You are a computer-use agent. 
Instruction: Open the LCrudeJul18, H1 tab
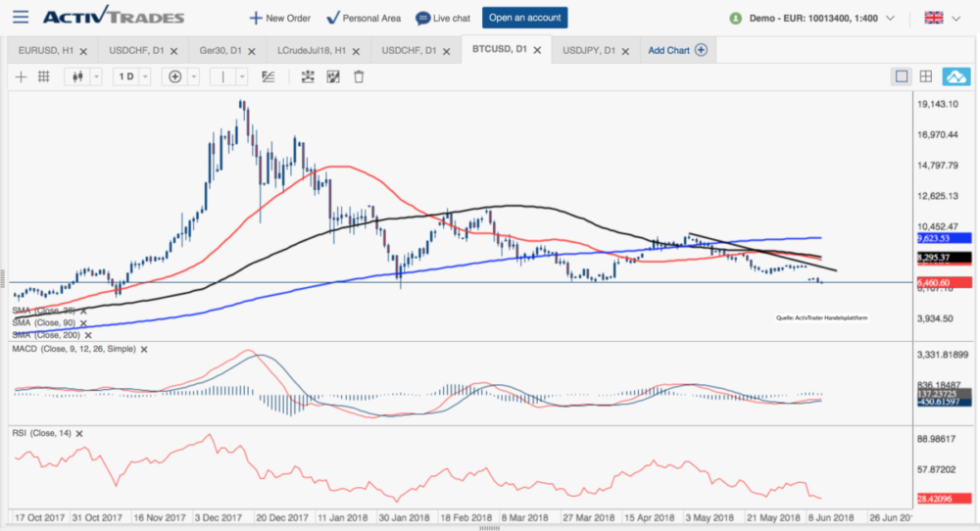312,51
